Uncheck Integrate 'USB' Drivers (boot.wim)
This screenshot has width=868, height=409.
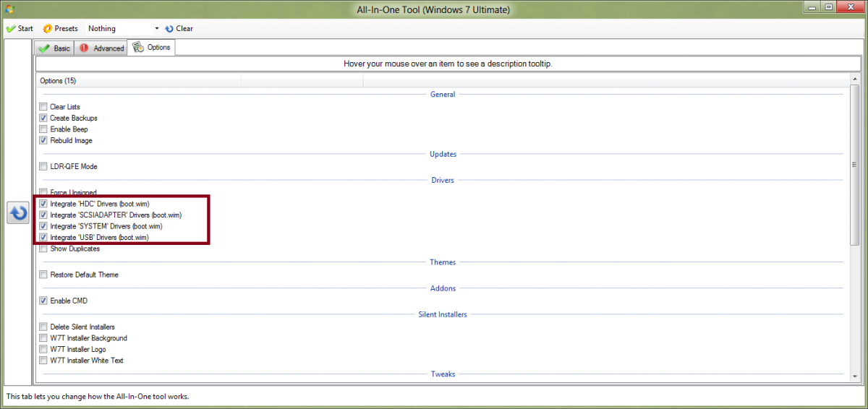click(x=43, y=237)
